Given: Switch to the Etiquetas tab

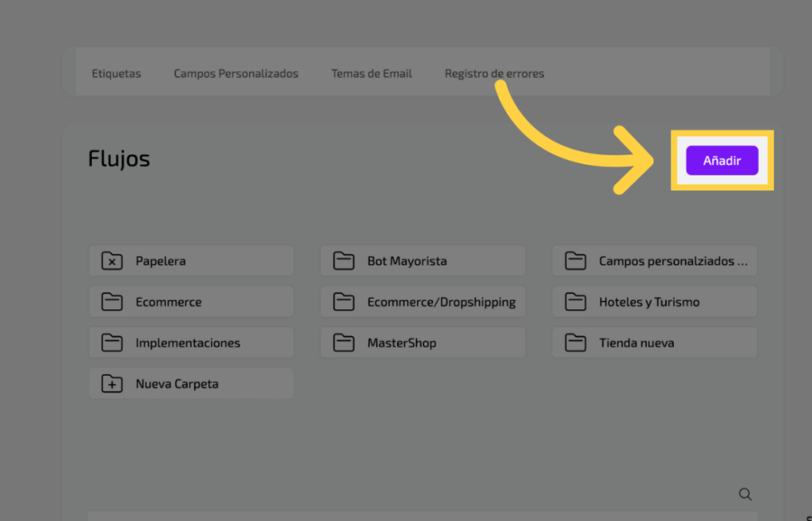Looking at the screenshot, I should point(116,74).
